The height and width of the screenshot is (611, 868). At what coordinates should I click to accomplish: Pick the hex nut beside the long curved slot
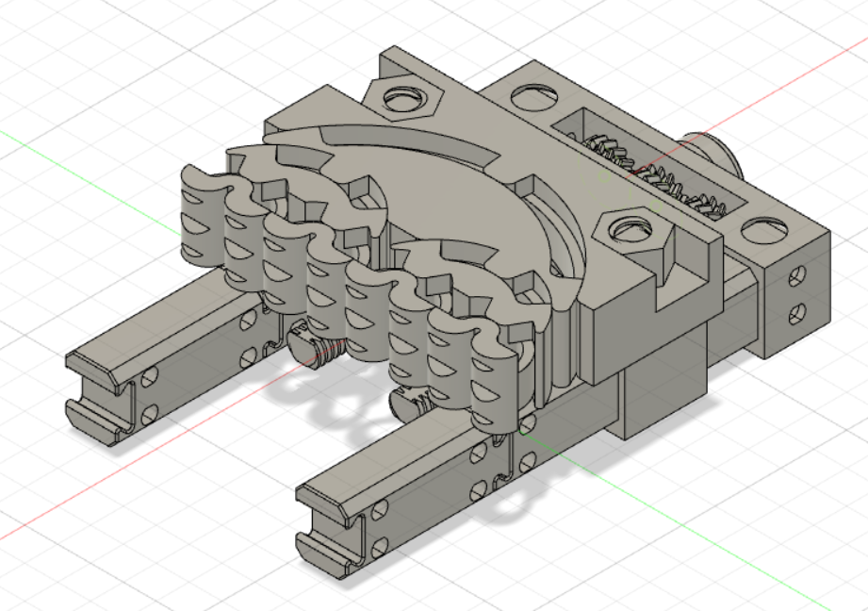click(x=404, y=98)
